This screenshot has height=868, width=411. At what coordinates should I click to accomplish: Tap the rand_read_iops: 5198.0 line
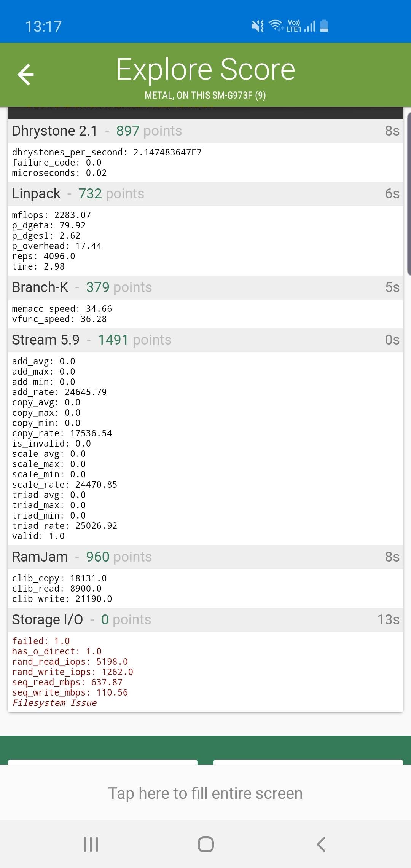70,662
